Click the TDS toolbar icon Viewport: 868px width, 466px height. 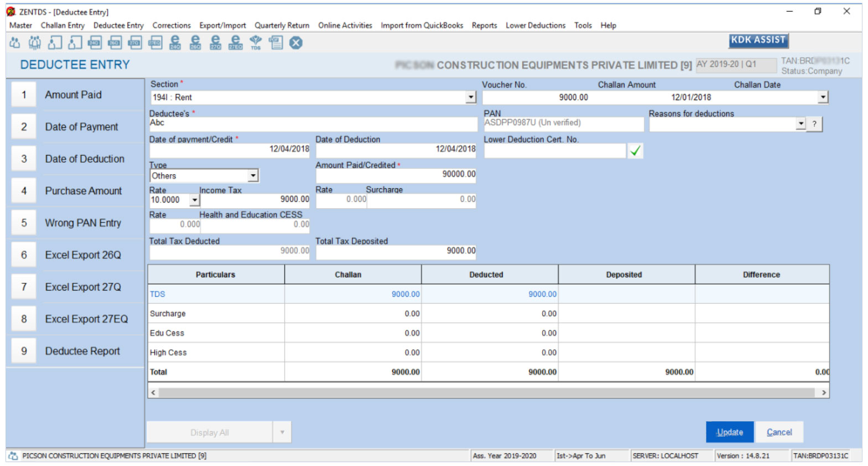click(256, 43)
